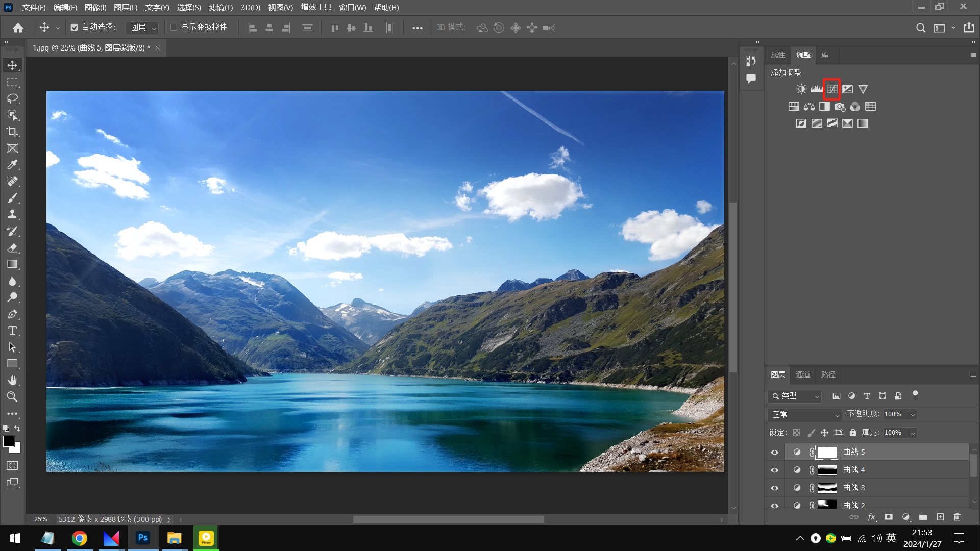This screenshot has height=551, width=980.
Task: Select the Eraser tool
Action: 12,248
